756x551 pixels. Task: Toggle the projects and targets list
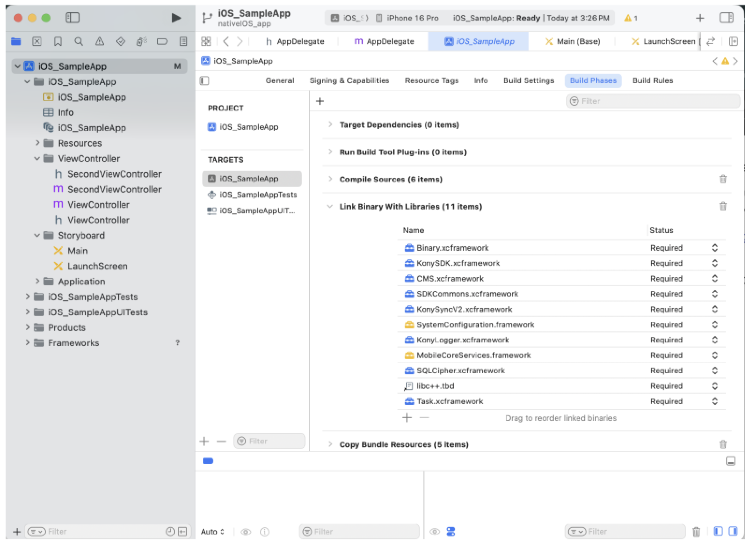pos(204,80)
